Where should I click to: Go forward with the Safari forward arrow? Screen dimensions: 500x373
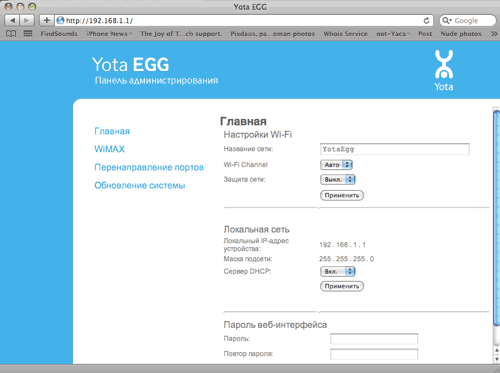27,20
